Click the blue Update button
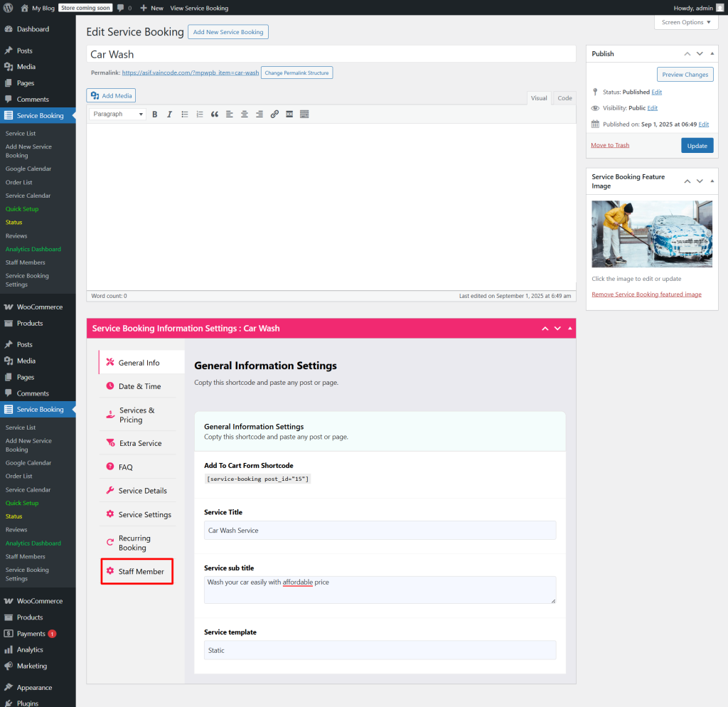Image resolution: width=728 pixels, height=707 pixels. coord(697,145)
